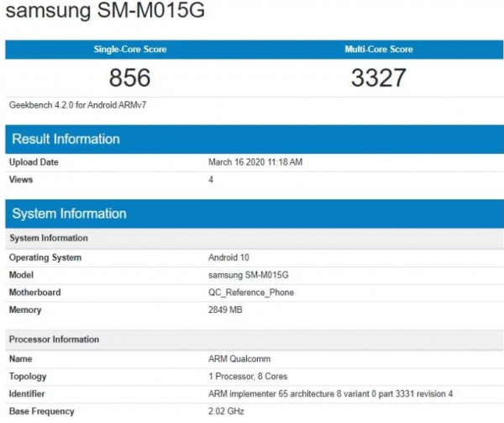Screen dimensions: 504x423
Task: Click the Views label
Action: point(21,179)
